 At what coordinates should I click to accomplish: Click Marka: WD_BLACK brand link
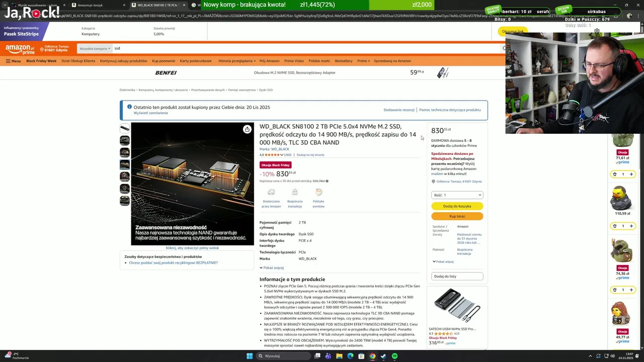tap(274, 149)
